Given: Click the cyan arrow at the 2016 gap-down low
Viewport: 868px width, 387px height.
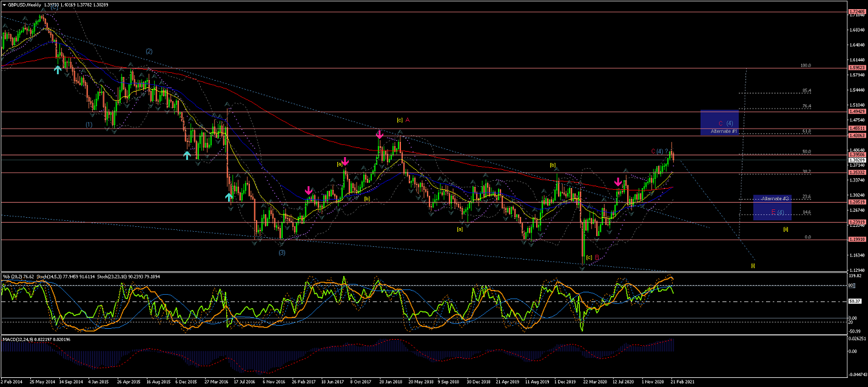Looking at the screenshot, I should point(229,197).
